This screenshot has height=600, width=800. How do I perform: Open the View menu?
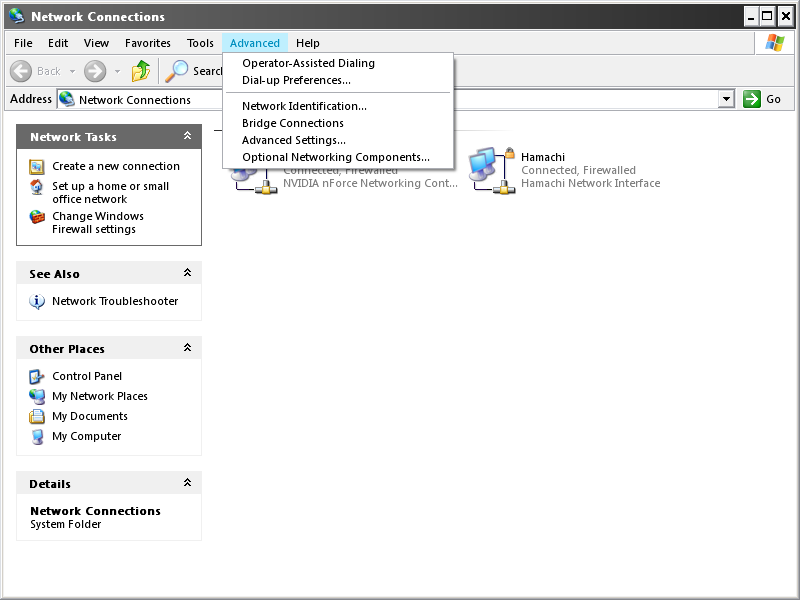96,43
